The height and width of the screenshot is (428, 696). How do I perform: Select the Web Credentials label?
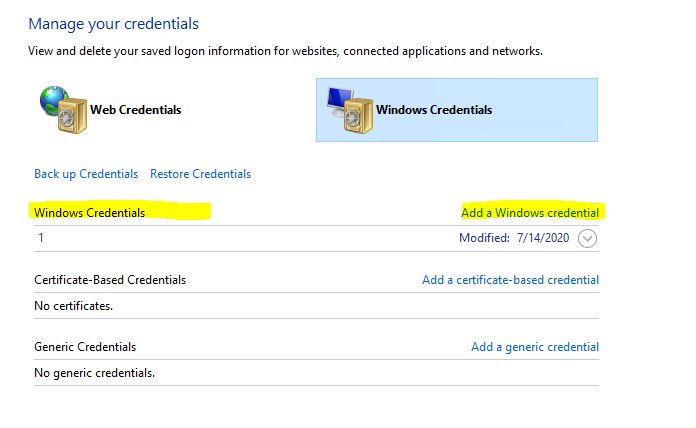click(x=135, y=110)
